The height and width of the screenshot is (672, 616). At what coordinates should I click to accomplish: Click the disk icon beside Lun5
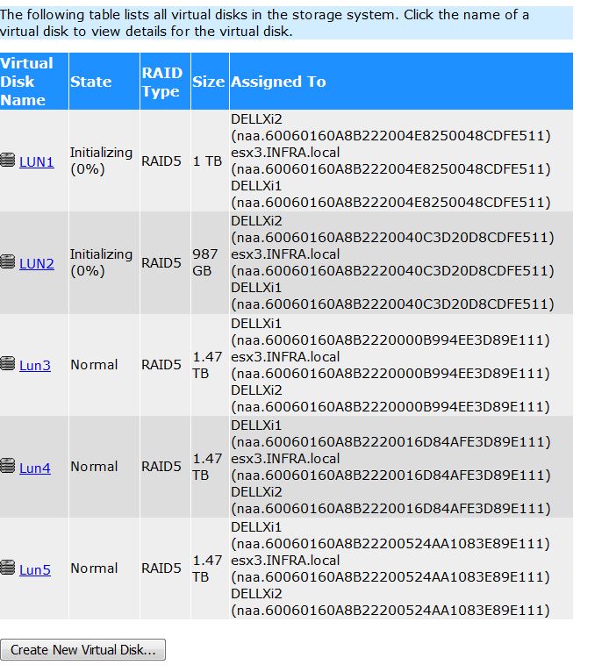(x=7, y=568)
